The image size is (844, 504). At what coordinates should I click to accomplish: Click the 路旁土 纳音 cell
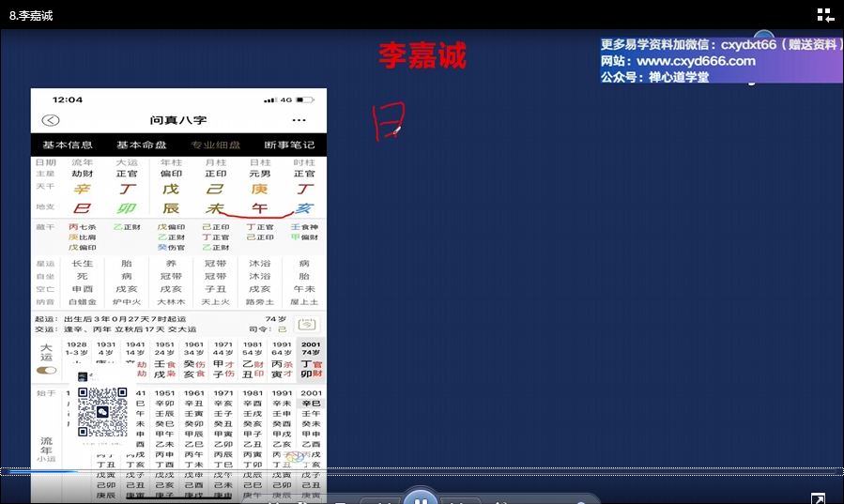click(x=259, y=302)
